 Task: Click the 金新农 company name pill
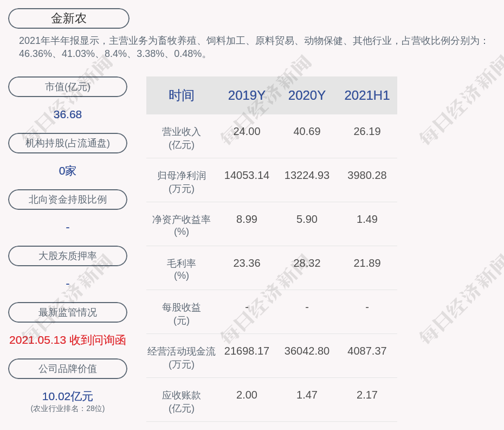[68, 18]
